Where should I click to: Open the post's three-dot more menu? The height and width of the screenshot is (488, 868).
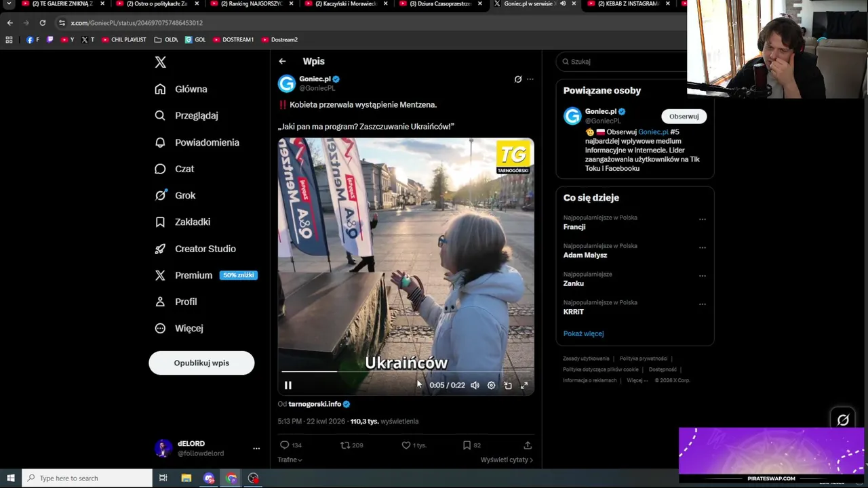click(x=530, y=79)
